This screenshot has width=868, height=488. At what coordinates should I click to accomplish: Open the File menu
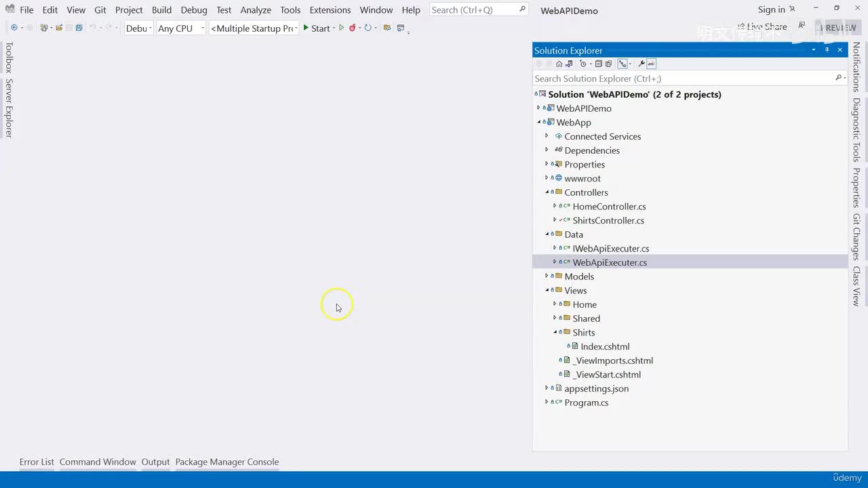point(26,9)
